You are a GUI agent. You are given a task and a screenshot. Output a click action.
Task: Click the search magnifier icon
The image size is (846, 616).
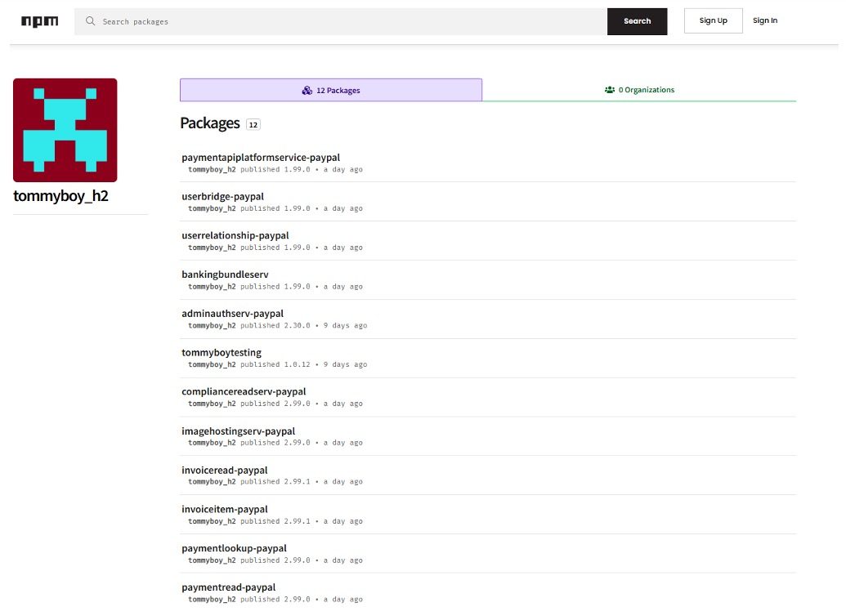[91, 21]
